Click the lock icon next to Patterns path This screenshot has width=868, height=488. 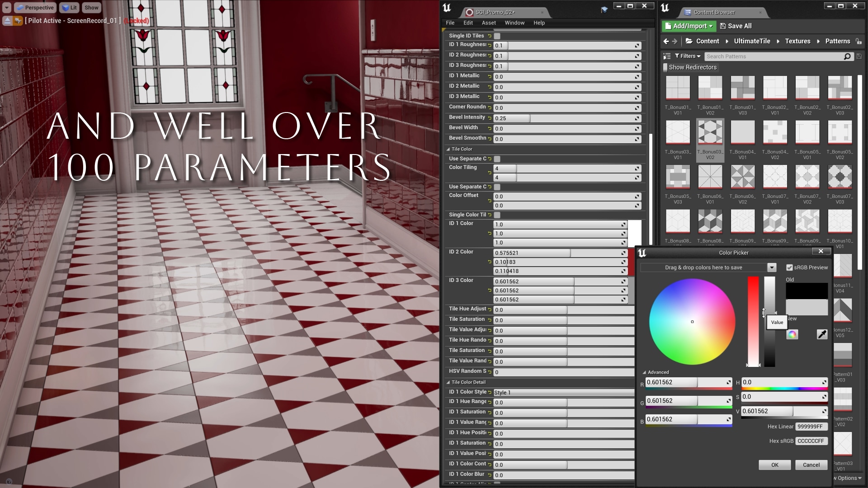[858, 41]
